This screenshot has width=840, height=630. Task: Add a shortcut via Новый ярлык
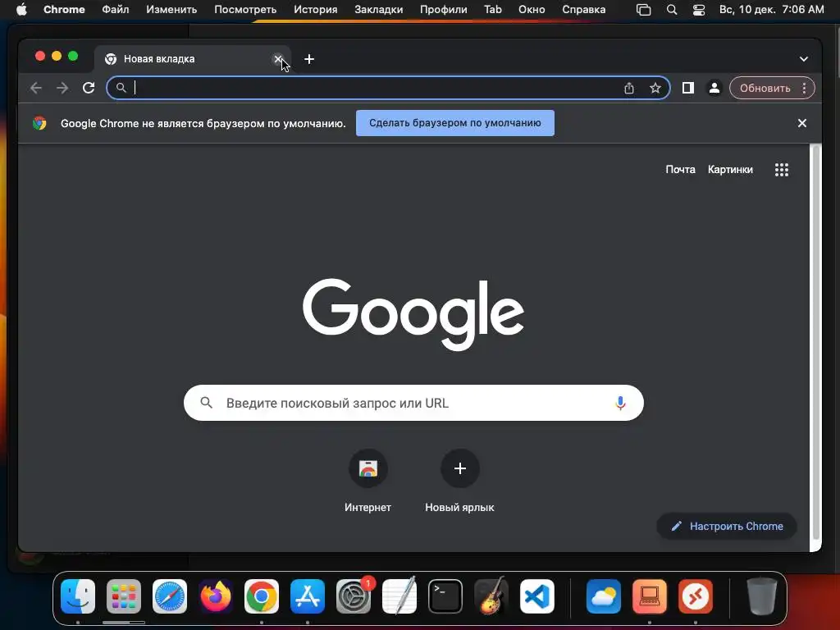[459, 481]
